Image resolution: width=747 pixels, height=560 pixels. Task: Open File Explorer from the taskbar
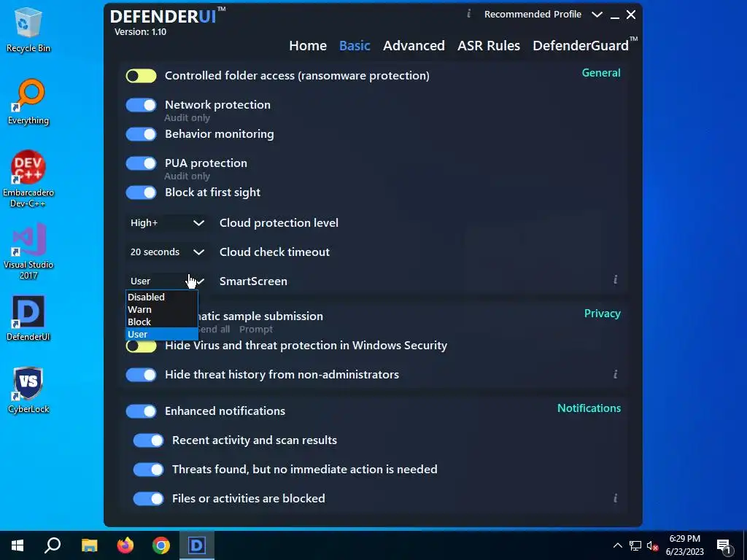[x=89, y=545]
